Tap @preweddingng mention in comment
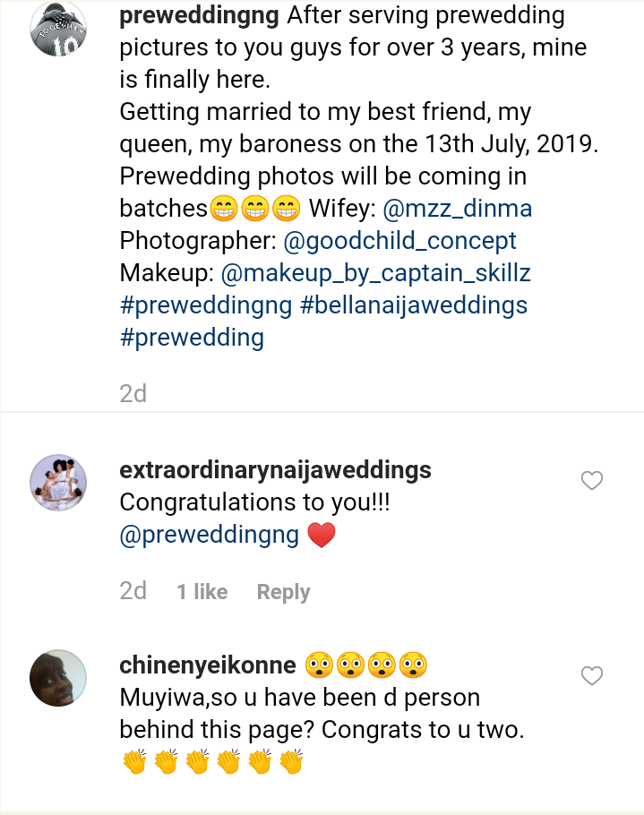 [x=209, y=536]
